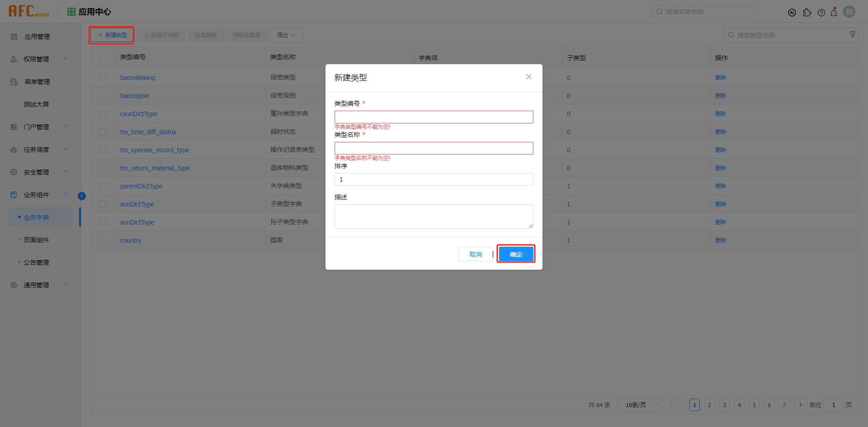
Task: Select the 权限管理 user icon in sidebar
Action: click(14, 59)
